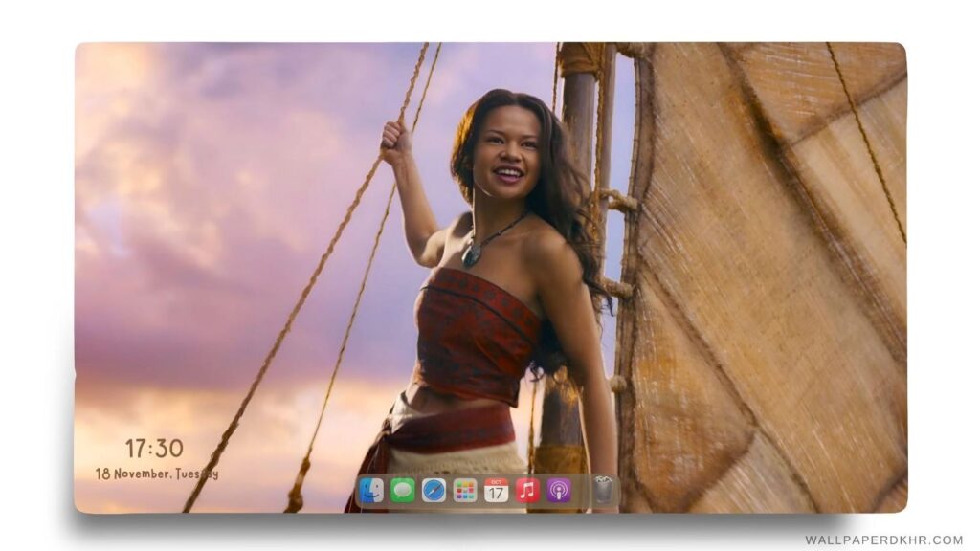Open the Trash in the dock
Screen dimensions: 980x551
[603, 491]
